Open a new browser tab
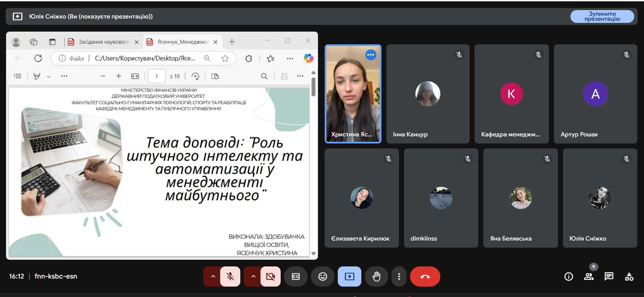The height and width of the screenshot is (297, 644). [232, 42]
